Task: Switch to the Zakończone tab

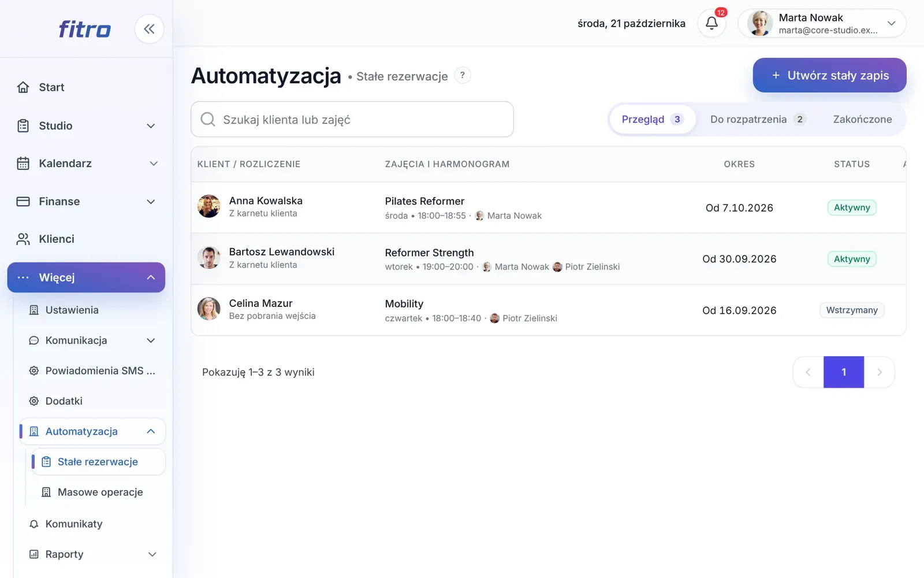Action: (862, 119)
